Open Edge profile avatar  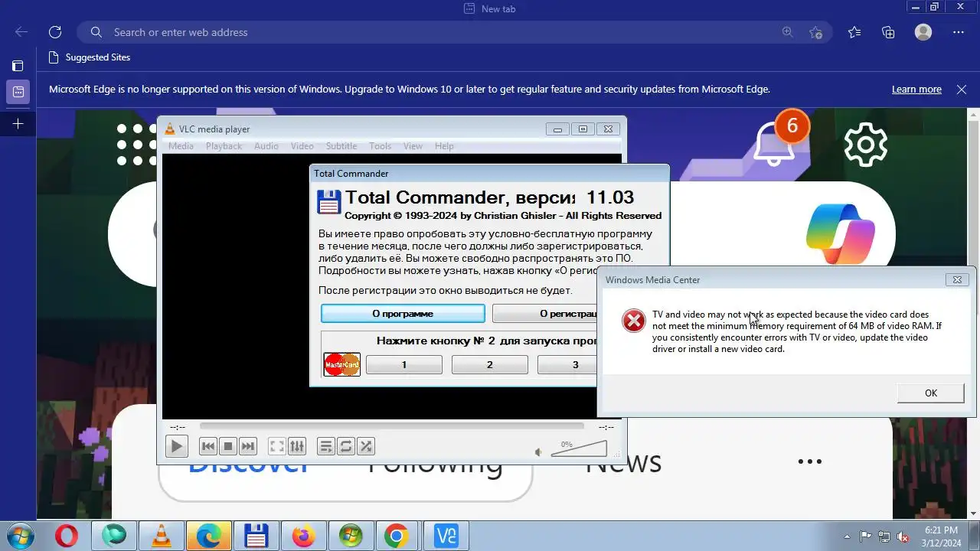coord(923,32)
